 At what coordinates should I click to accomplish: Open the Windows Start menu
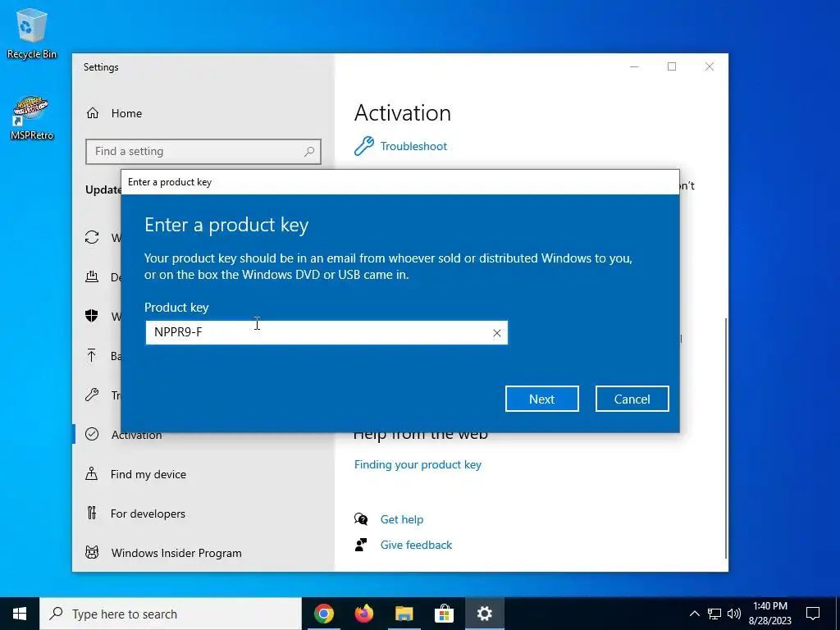pyautogui.click(x=20, y=614)
